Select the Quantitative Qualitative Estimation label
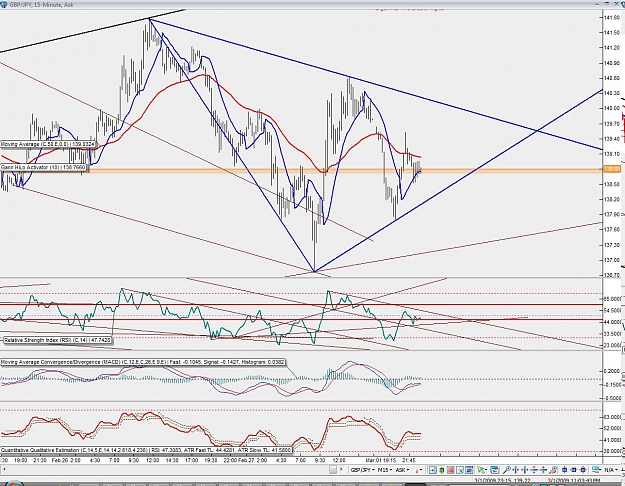625x486 pixels. point(146,450)
